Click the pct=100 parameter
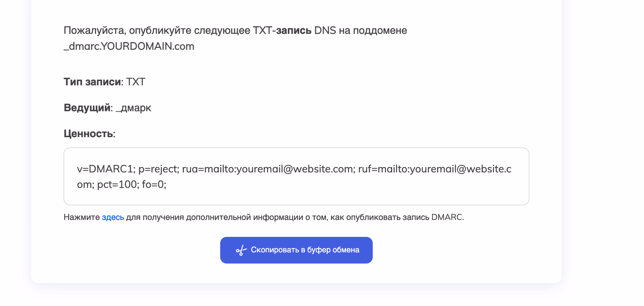The height and width of the screenshot is (306, 644). (118, 185)
